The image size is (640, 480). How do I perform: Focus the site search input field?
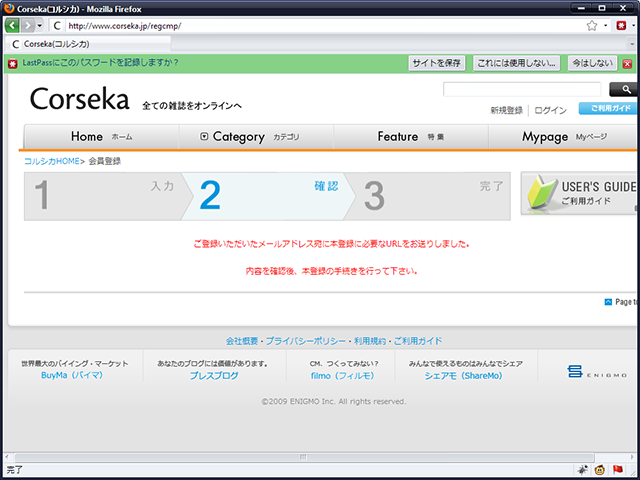[522, 89]
